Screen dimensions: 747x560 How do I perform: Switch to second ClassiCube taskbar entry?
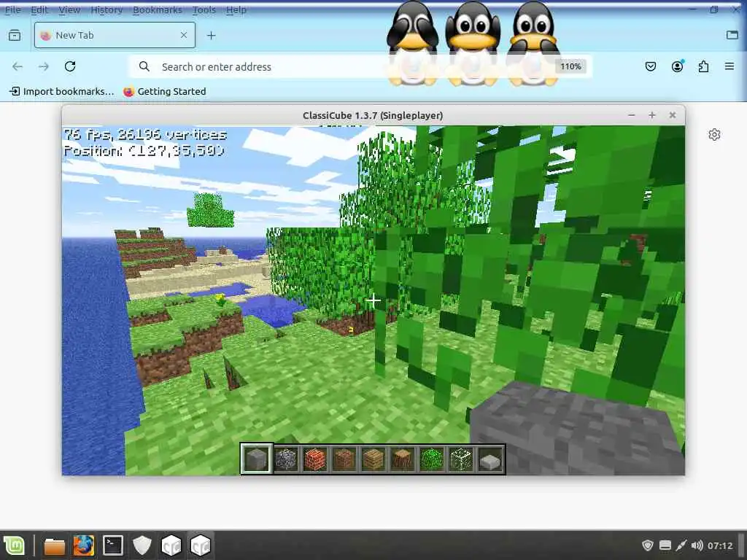click(201, 545)
